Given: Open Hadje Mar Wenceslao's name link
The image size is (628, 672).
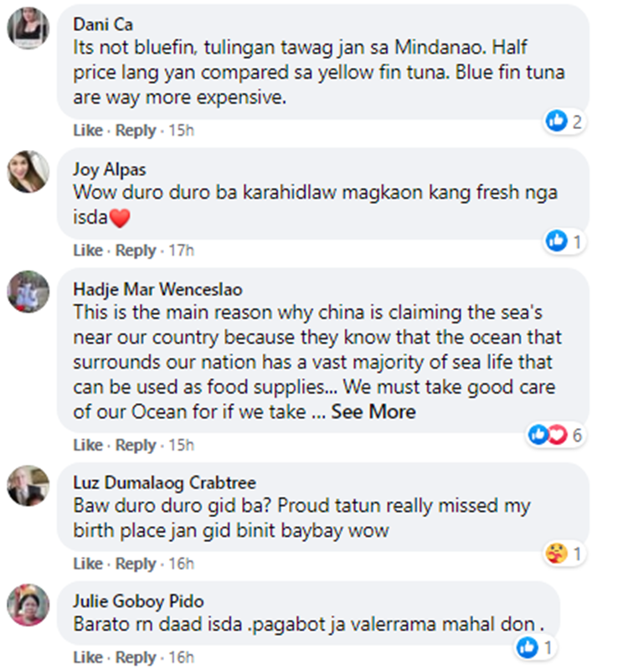Looking at the screenshot, I should (x=157, y=290).
